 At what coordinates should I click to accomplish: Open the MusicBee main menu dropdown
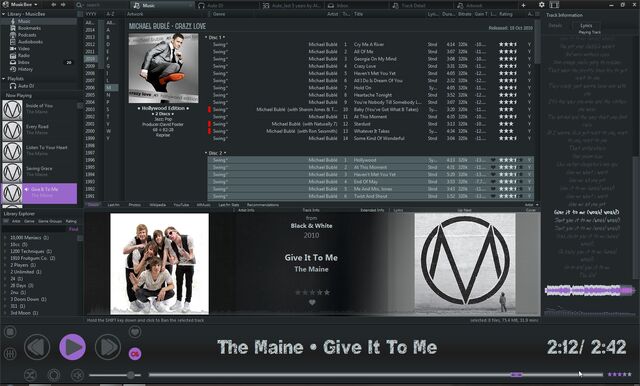pos(20,4)
